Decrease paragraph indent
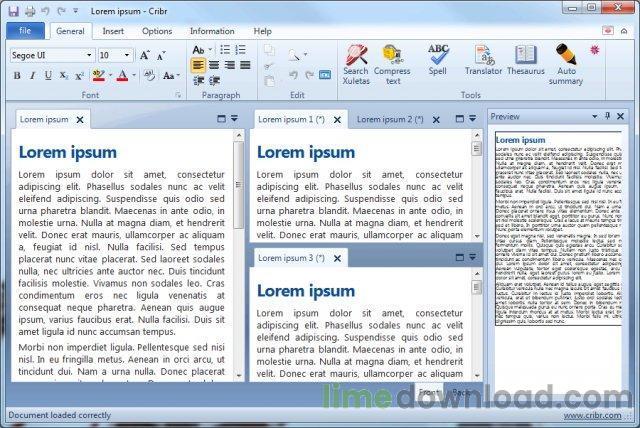Image resolution: width=640 pixels, height=428 pixels. 198,80
